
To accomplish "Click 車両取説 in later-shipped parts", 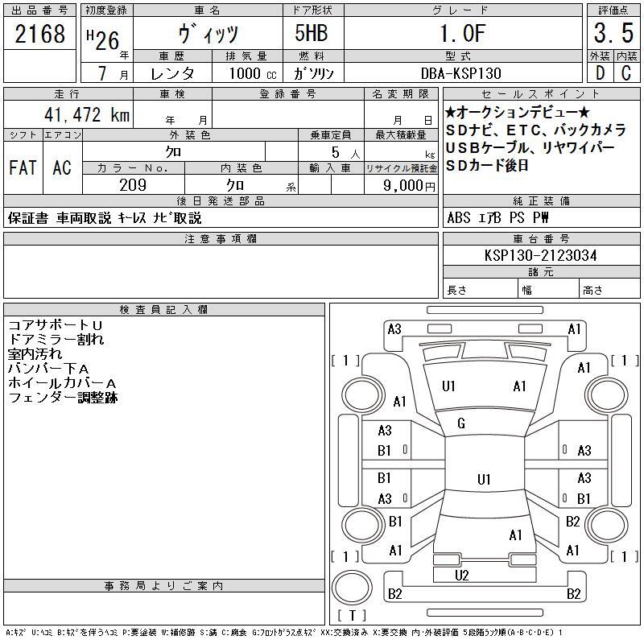I will click(x=84, y=218).
